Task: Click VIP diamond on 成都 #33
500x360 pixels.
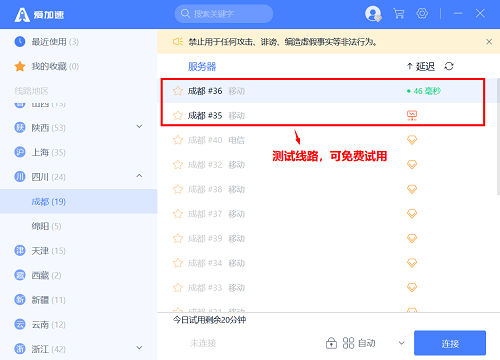Action: point(412,288)
